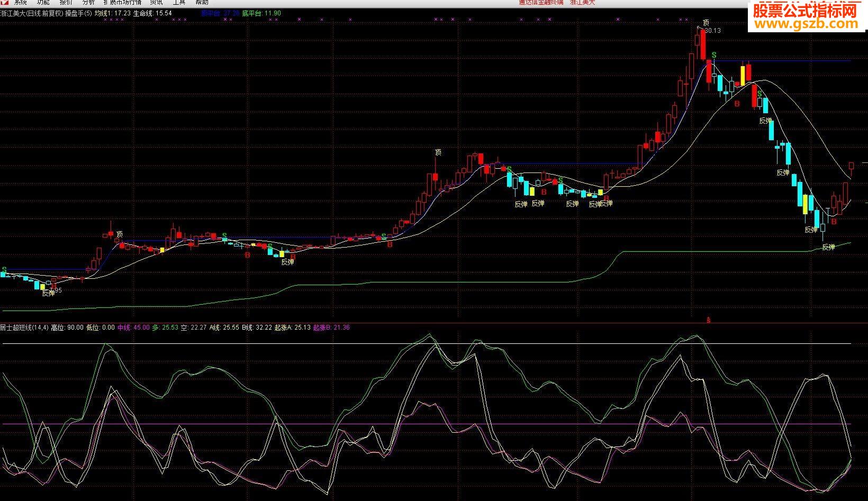868x501 pixels.
Task: Click the 顶 marker beside the 30.13 high
Action: (x=706, y=23)
